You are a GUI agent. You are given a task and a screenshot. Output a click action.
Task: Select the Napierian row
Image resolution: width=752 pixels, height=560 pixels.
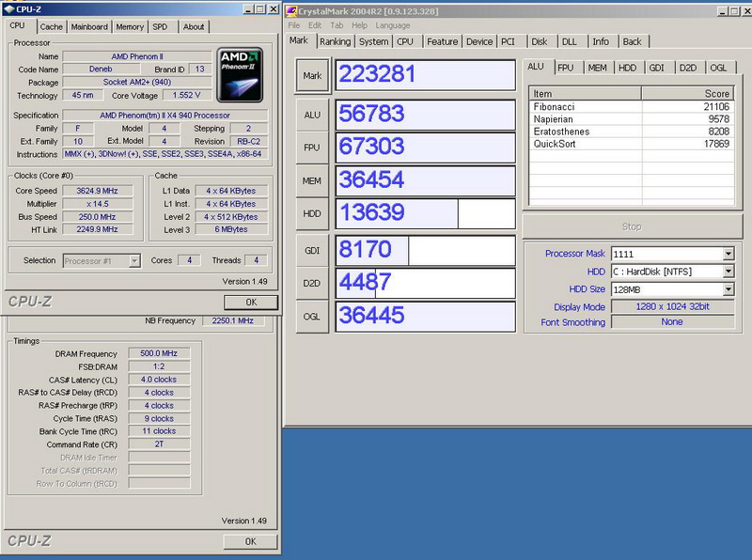pos(631,119)
